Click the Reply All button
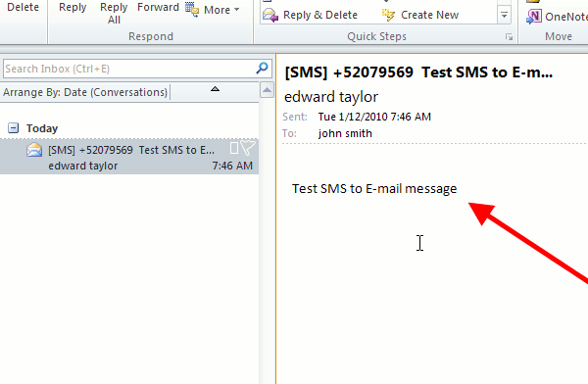 pos(114,13)
